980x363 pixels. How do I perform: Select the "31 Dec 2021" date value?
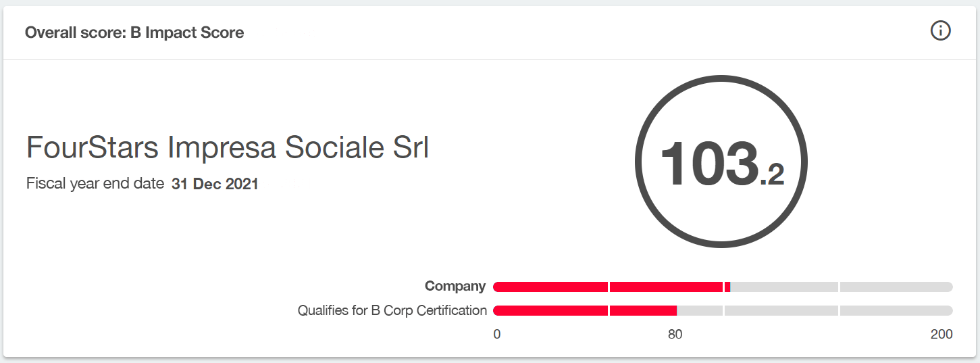pos(215,184)
